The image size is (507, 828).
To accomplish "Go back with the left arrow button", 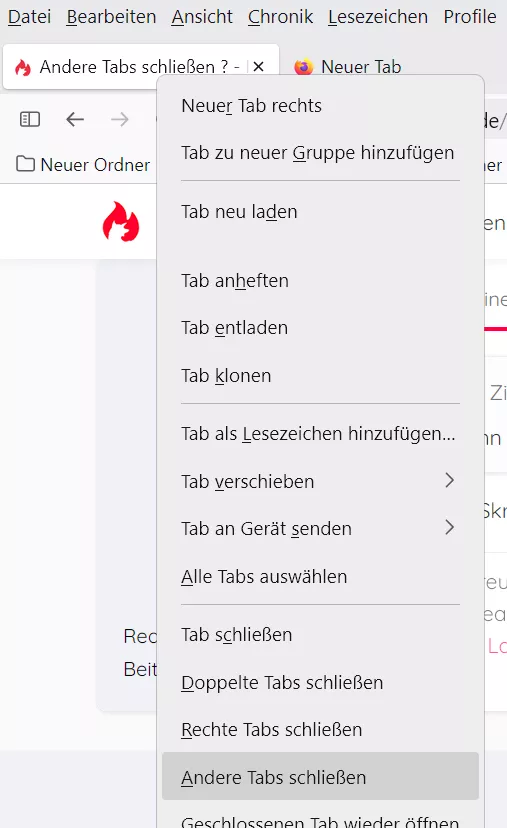I will tap(75, 119).
